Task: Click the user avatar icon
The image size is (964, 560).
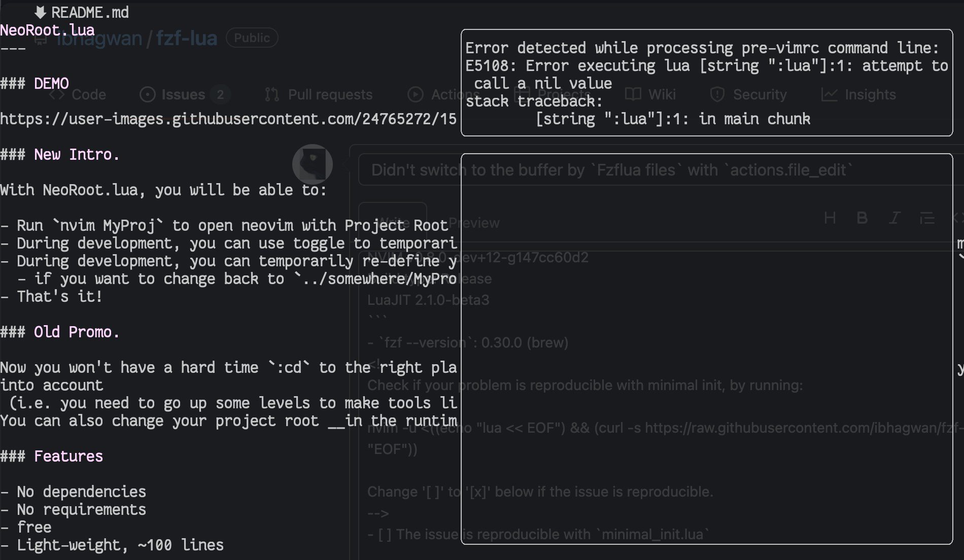Action: pos(313,164)
